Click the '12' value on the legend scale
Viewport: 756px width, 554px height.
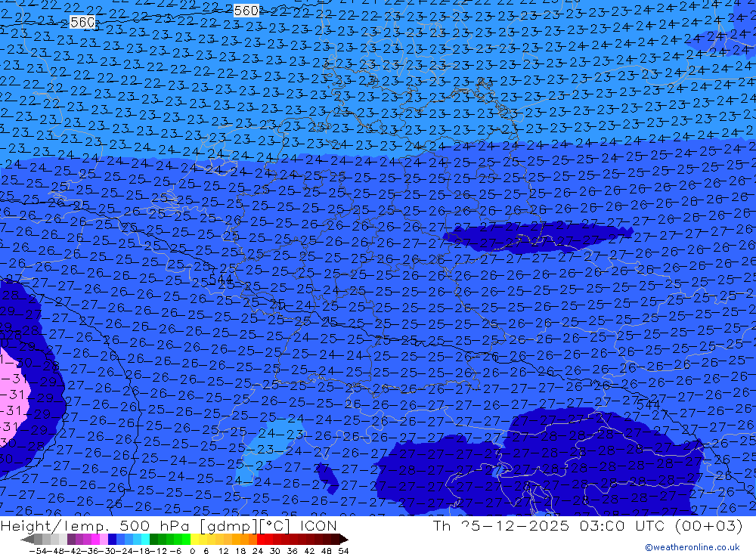[223, 551]
